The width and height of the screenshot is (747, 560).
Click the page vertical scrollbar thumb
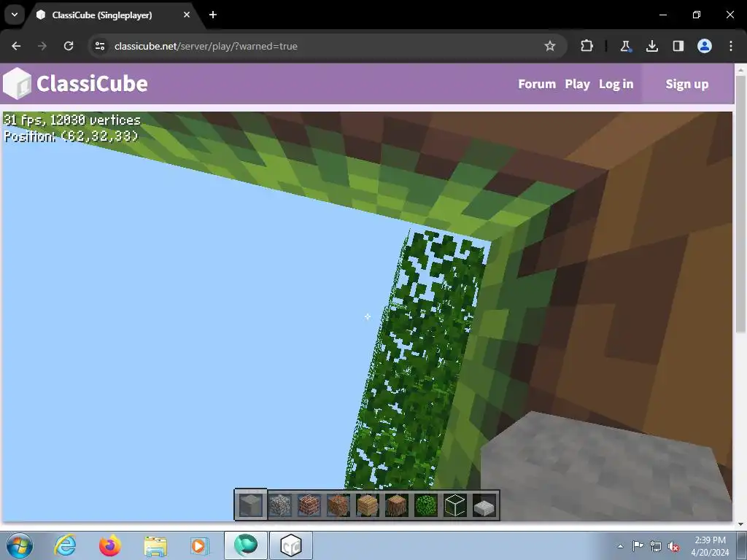(740, 204)
